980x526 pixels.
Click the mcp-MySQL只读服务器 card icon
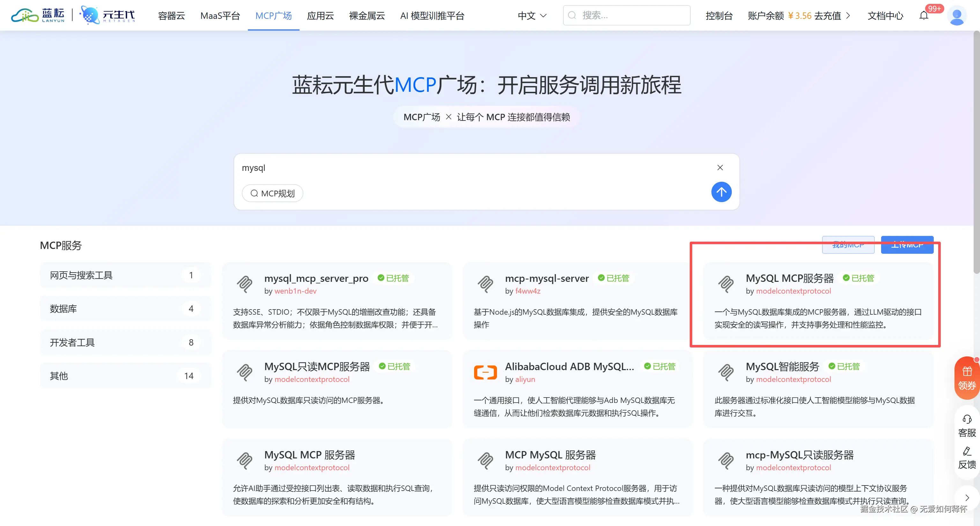tap(726, 461)
